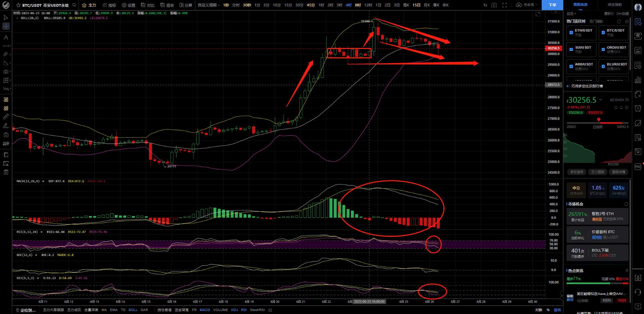Viewport: 644px width, 314px height.
Task: Switch to the 15日 timeframe
Action: (x=416, y=5)
